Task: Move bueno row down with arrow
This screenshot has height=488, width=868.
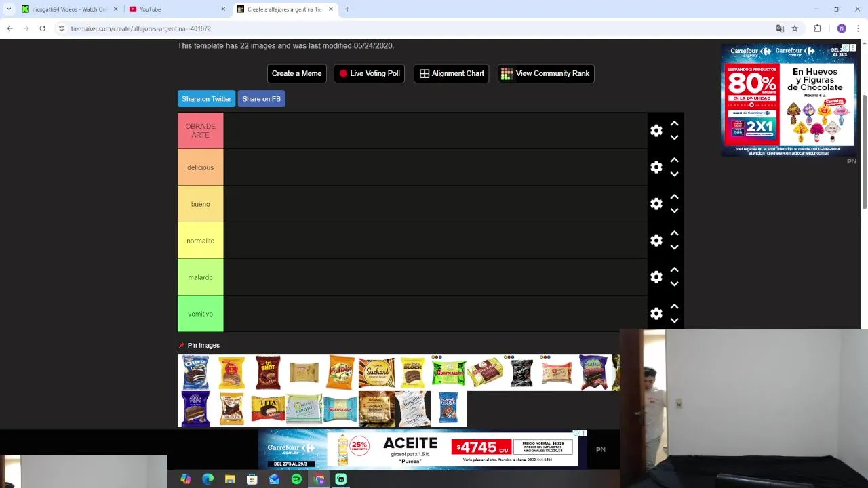Action: (x=674, y=211)
